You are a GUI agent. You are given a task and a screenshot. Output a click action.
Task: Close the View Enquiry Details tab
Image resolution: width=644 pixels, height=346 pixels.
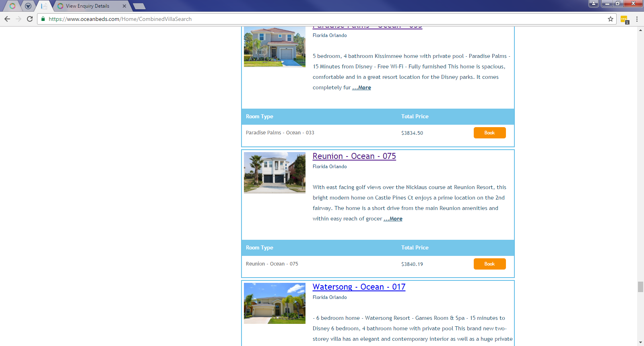click(x=124, y=6)
